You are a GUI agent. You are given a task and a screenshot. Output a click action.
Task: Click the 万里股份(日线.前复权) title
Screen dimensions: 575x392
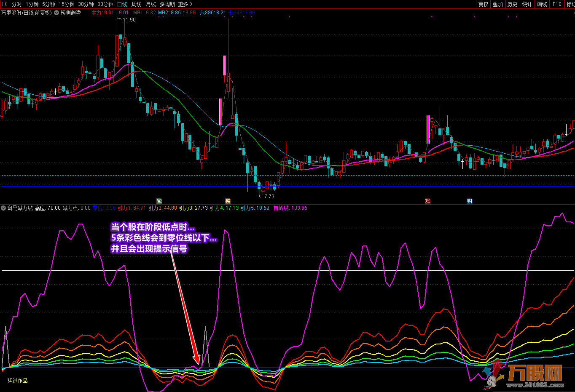pos(27,13)
